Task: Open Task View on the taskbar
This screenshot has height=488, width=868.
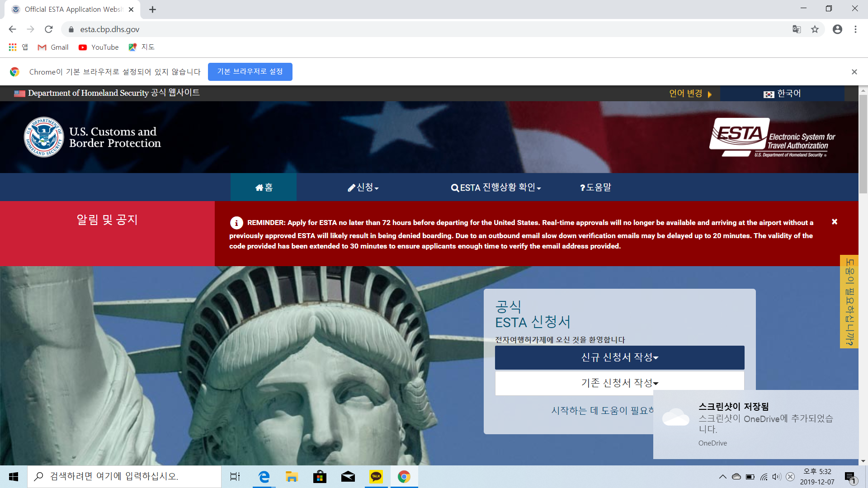Action: 235,477
